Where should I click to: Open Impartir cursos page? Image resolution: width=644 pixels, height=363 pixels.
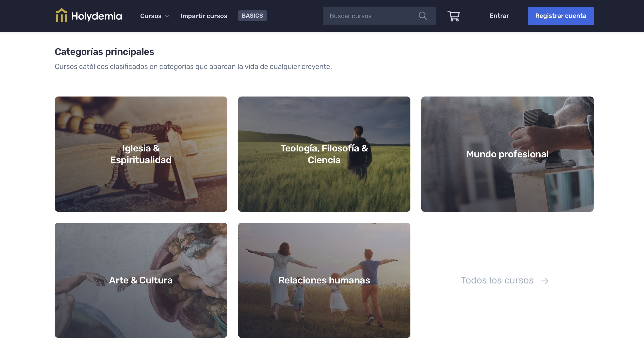pyautogui.click(x=204, y=16)
